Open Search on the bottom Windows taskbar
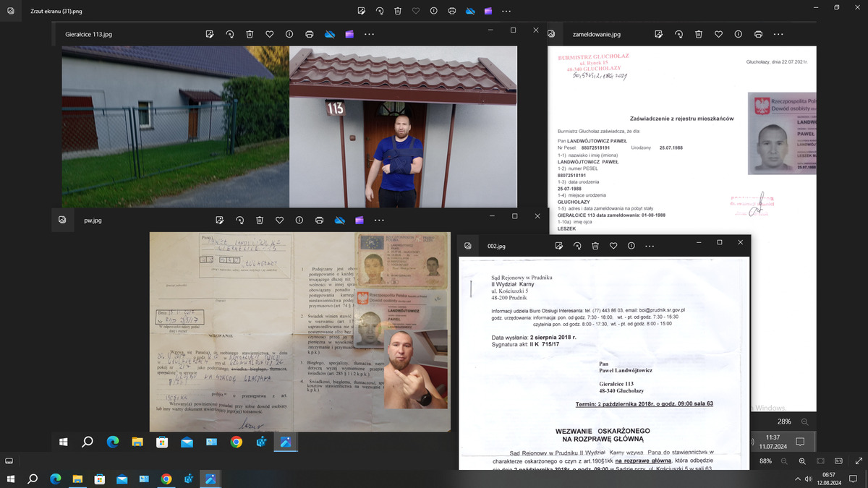868x488 pixels. (x=33, y=479)
